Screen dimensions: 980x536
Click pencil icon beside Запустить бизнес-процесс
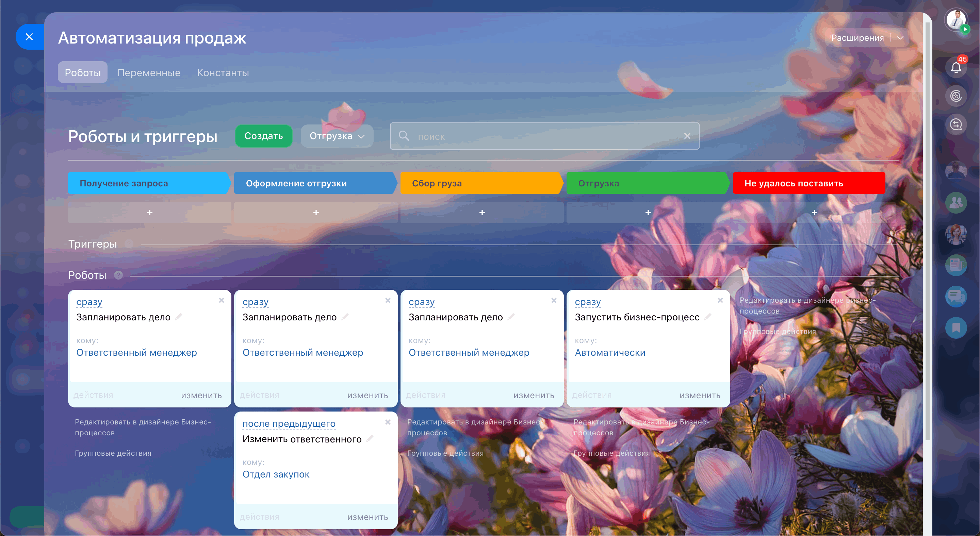708,317
